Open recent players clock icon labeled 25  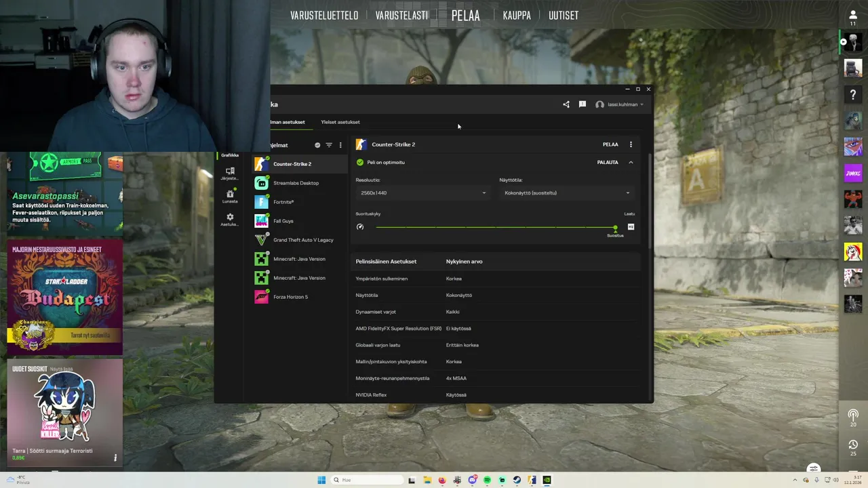point(853,447)
